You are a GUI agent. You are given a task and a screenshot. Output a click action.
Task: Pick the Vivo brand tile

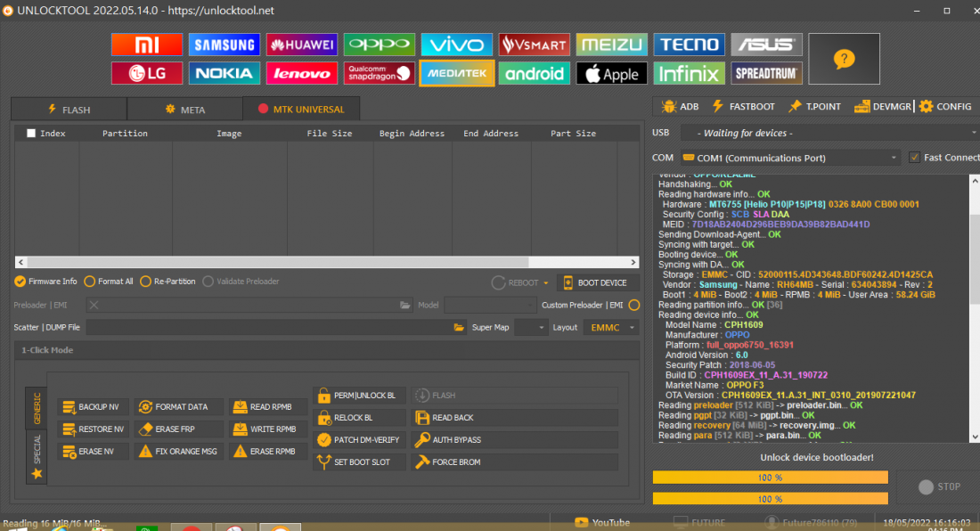[457, 45]
